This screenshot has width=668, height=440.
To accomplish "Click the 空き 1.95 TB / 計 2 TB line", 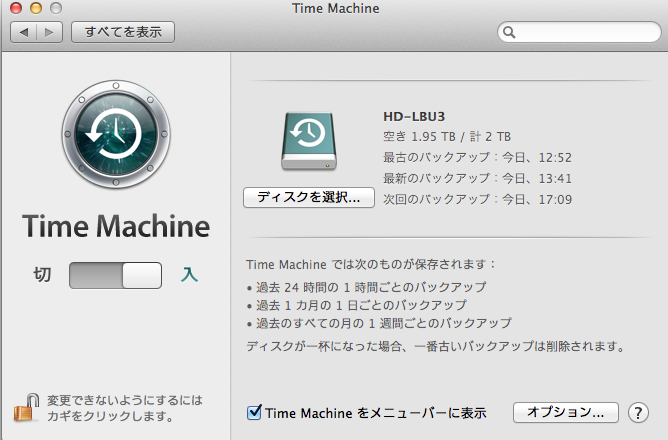I will [447, 137].
